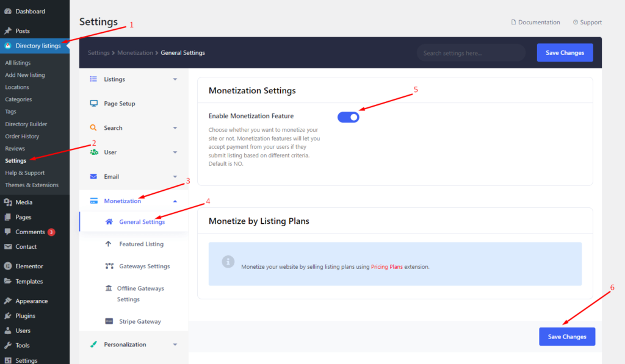Toggle Enable Monetization Feature switch

click(x=349, y=117)
